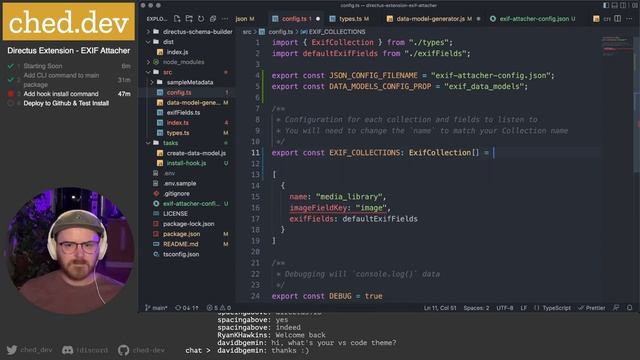Screen dimensions: 640x360
Task: Toggle bottom panel layout icon
Action: click(614, 5)
